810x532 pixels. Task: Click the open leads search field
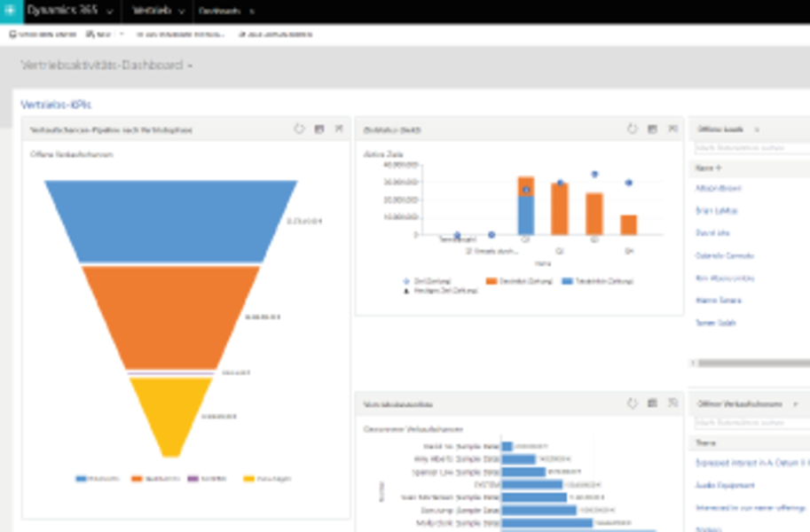(752, 148)
